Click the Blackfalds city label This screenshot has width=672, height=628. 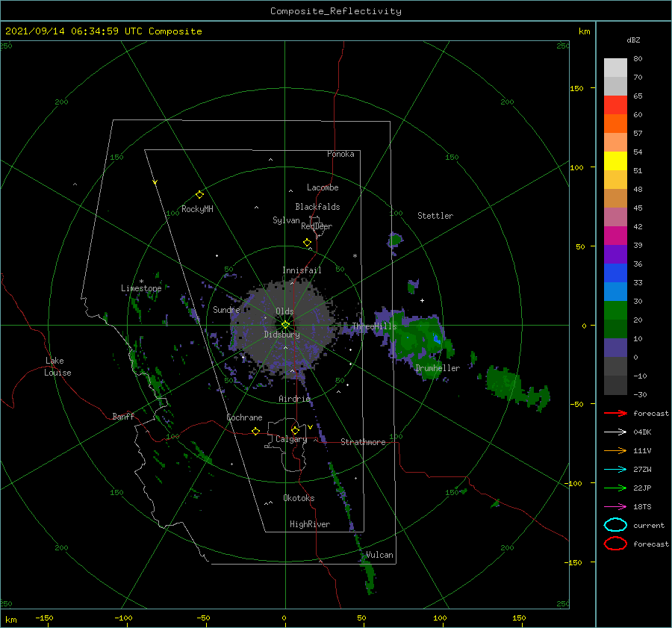pyautogui.click(x=317, y=207)
